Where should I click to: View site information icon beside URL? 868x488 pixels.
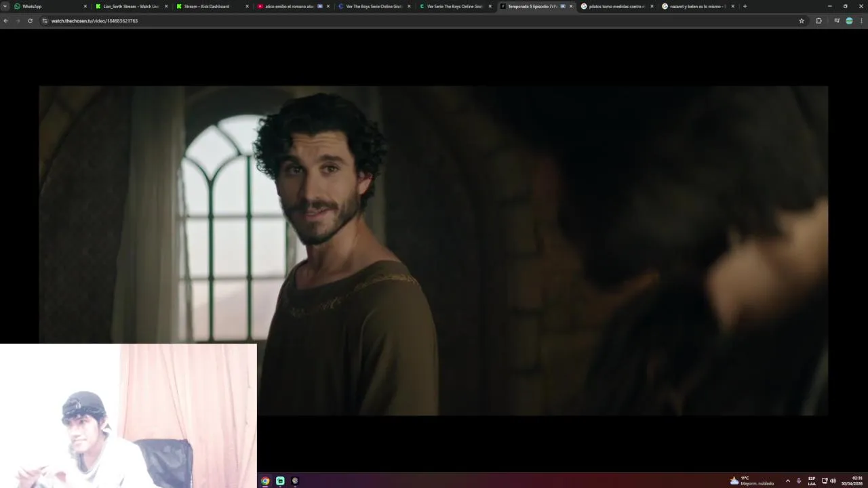45,21
